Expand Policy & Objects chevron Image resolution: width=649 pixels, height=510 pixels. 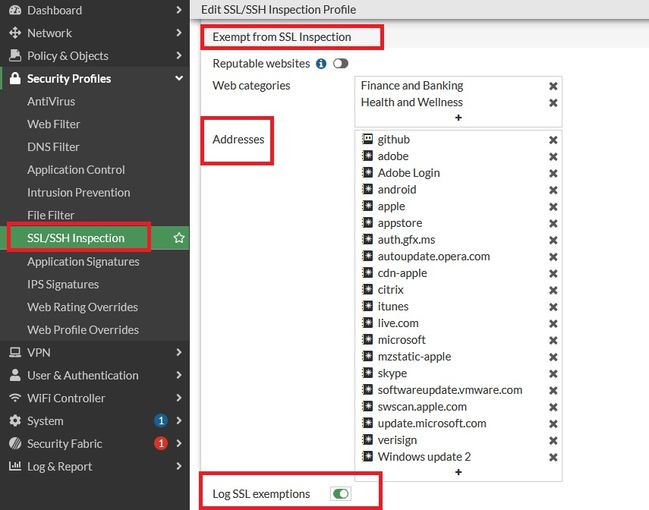coord(178,55)
